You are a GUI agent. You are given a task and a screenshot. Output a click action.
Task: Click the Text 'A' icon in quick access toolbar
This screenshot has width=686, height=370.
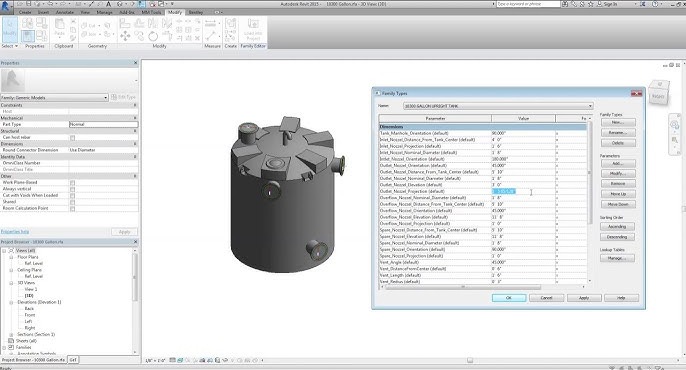(108, 4)
